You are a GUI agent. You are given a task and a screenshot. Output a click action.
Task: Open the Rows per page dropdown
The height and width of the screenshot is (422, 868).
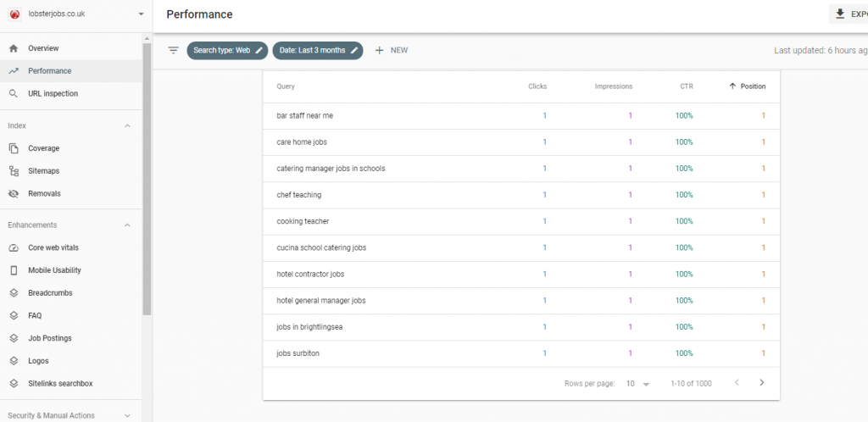[637, 383]
